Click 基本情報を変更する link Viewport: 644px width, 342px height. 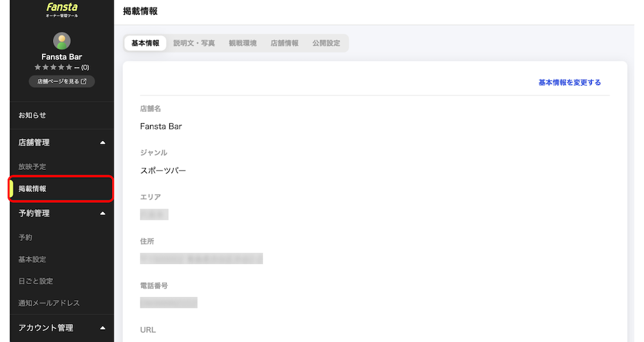tap(569, 82)
